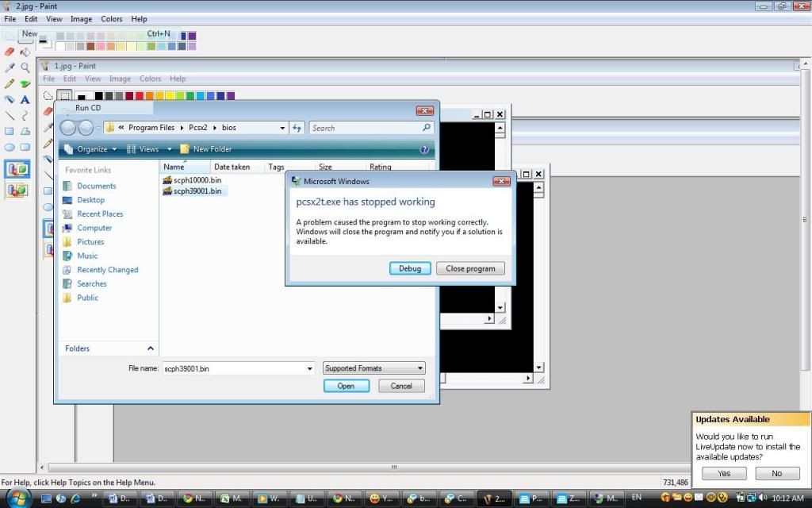Image resolution: width=812 pixels, height=508 pixels.
Task: Choose the opaque selection option
Action: point(17,170)
